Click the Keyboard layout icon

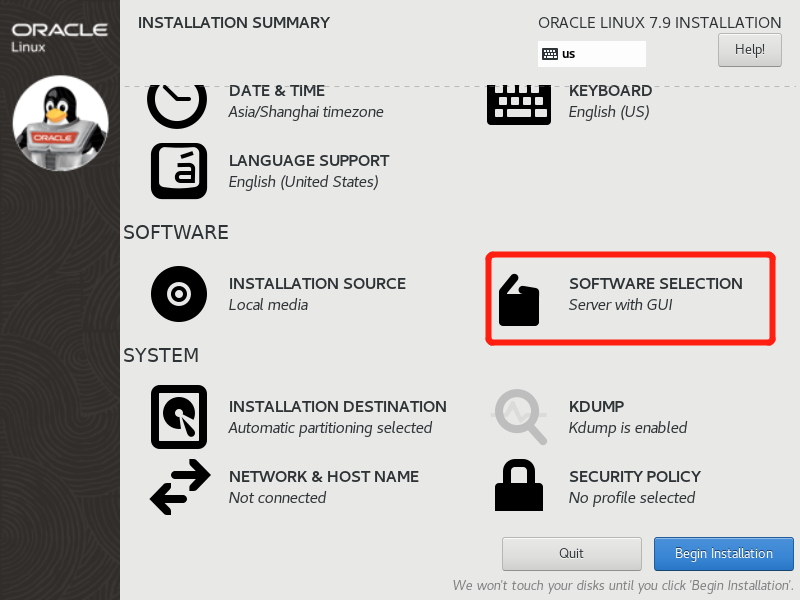click(519, 105)
